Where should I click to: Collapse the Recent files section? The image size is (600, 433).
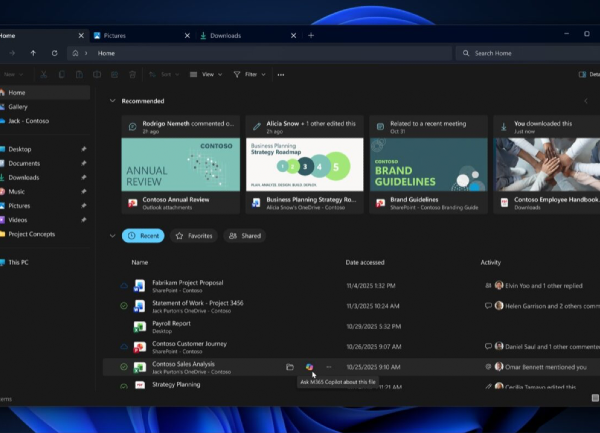tap(112, 236)
